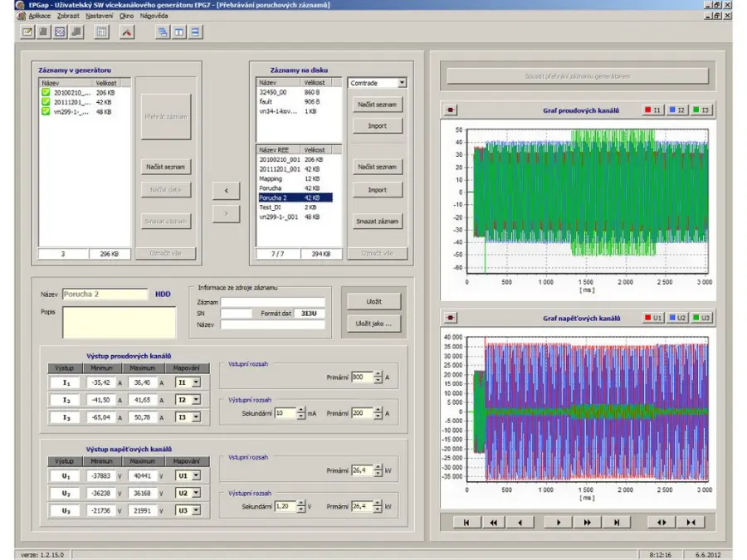The height and width of the screenshot is (560, 747).
Task: Jump to graph start with skip-to-first button
Action: click(466, 523)
